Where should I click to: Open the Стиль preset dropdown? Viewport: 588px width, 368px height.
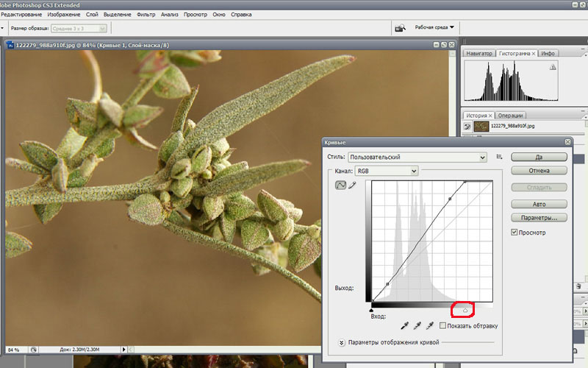click(417, 157)
